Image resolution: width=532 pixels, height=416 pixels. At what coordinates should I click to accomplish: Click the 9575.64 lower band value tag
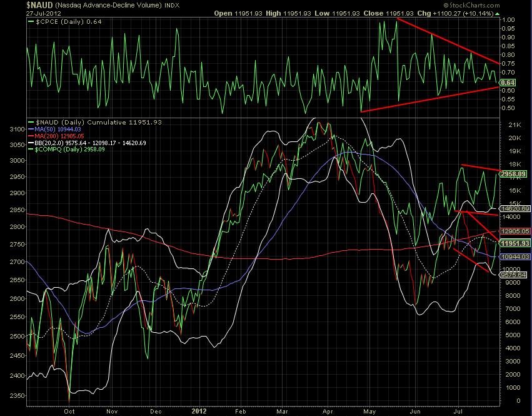514,275
